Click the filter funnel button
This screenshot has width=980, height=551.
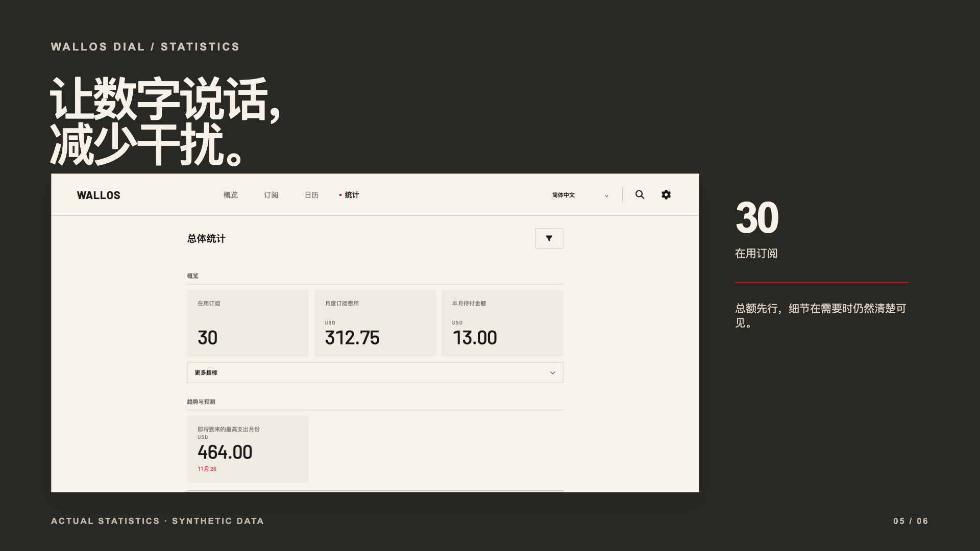pyautogui.click(x=549, y=238)
